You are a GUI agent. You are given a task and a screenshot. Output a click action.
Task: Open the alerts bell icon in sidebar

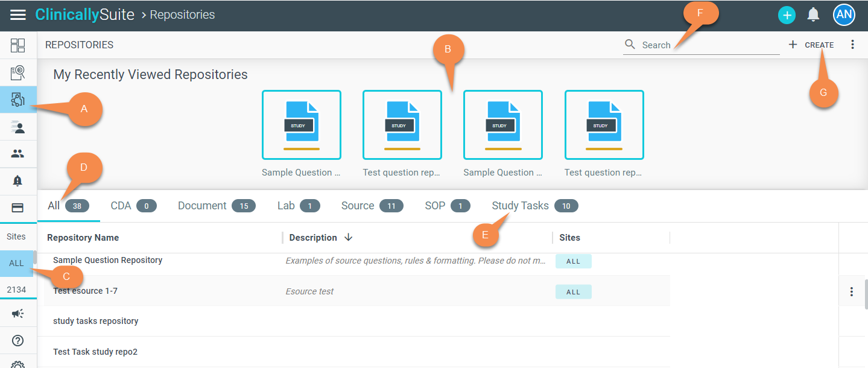coord(18,180)
